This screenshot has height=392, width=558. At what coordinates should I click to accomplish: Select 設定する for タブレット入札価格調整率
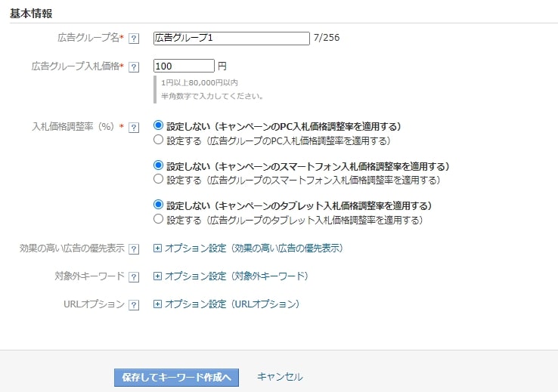[x=158, y=219]
